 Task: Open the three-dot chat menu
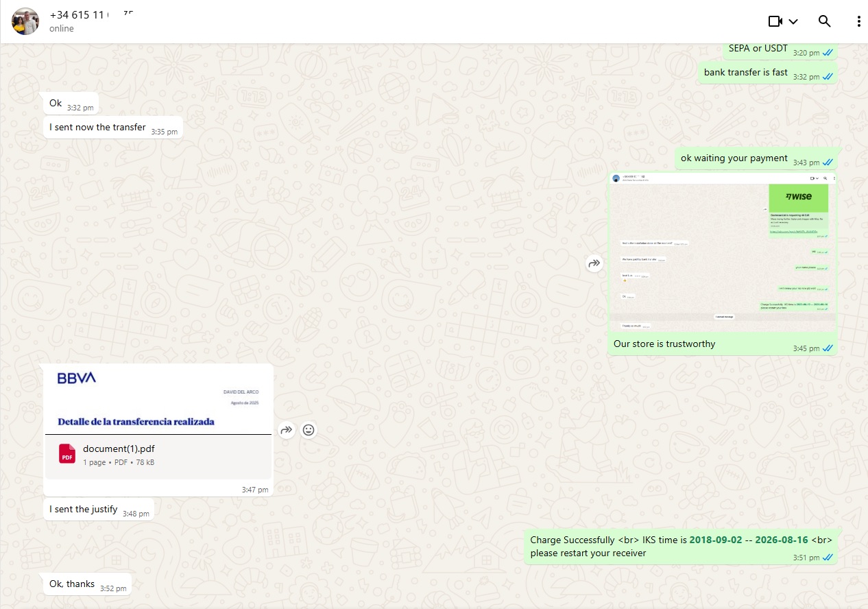[x=858, y=21]
